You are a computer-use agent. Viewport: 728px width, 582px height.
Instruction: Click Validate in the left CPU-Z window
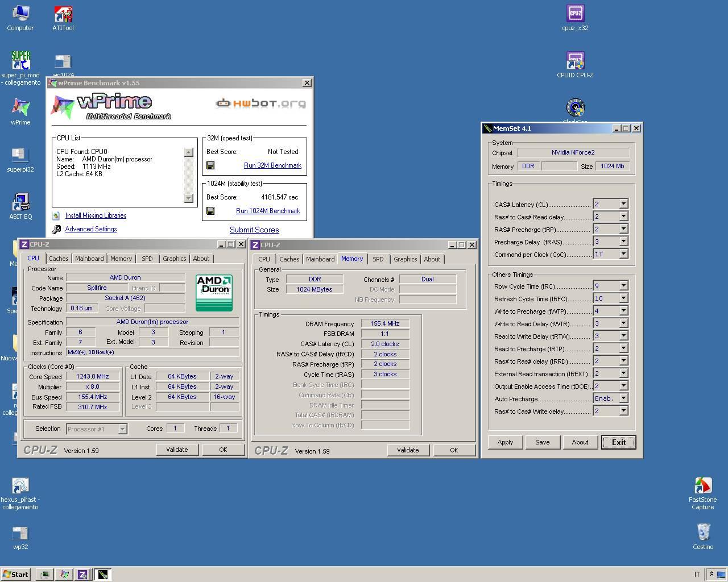tap(177, 450)
